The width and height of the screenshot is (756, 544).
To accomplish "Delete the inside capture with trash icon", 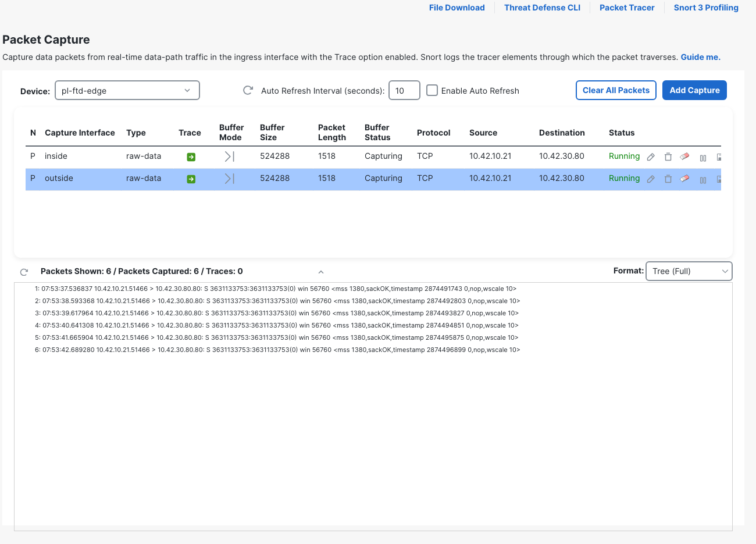I will point(668,157).
